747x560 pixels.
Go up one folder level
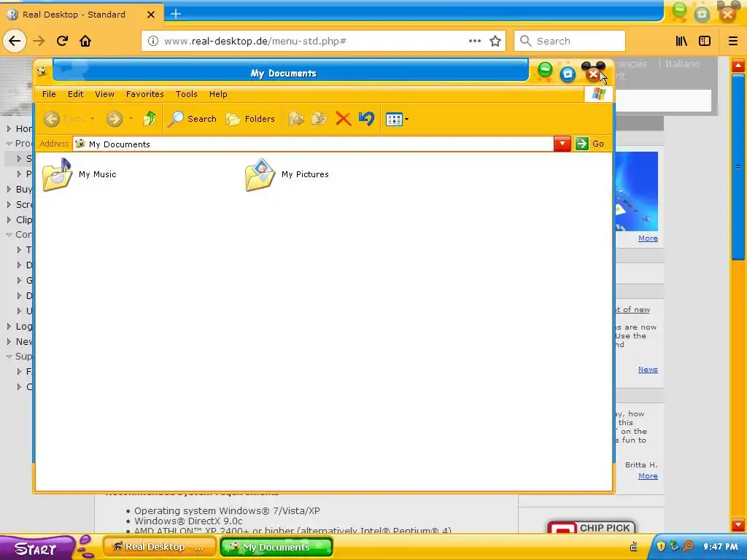[x=150, y=119]
